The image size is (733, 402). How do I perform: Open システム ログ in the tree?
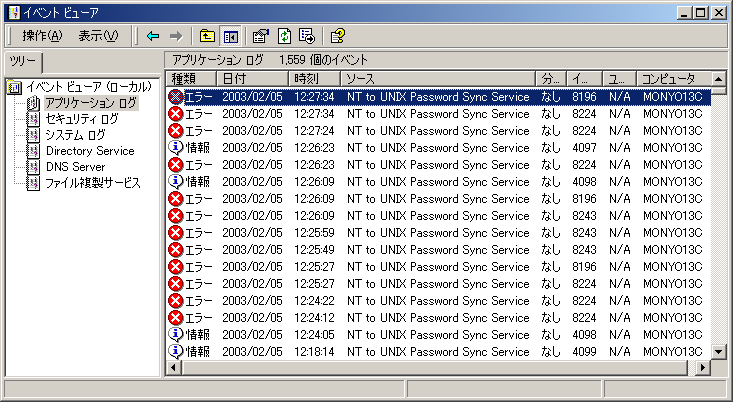pos(75,135)
